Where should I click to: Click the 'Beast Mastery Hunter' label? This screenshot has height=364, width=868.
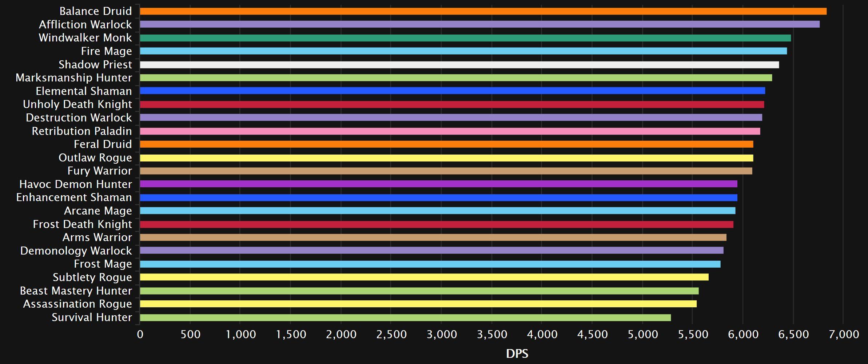pyautogui.click(x=76, y=291)
